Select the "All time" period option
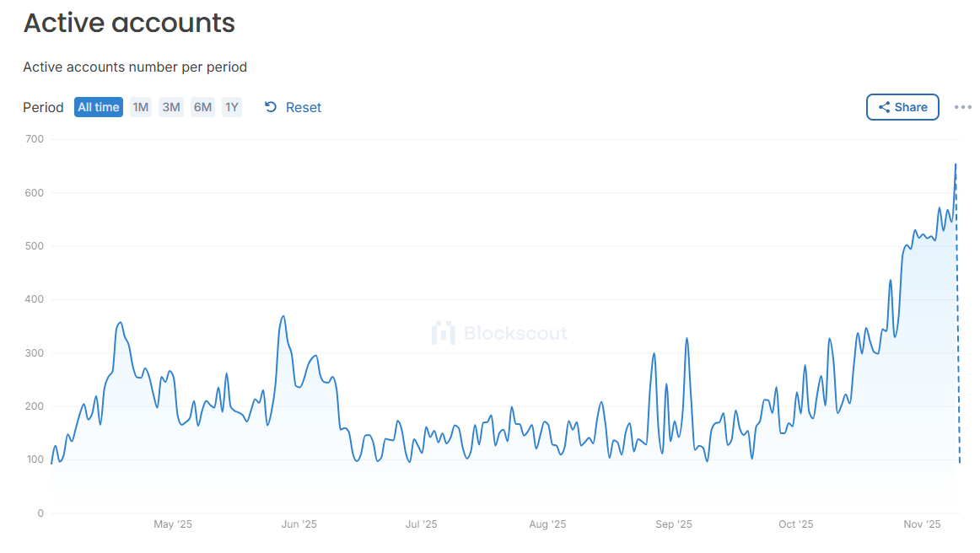The height and width of the screenshot is (553, 980). (x=98, y=107)
